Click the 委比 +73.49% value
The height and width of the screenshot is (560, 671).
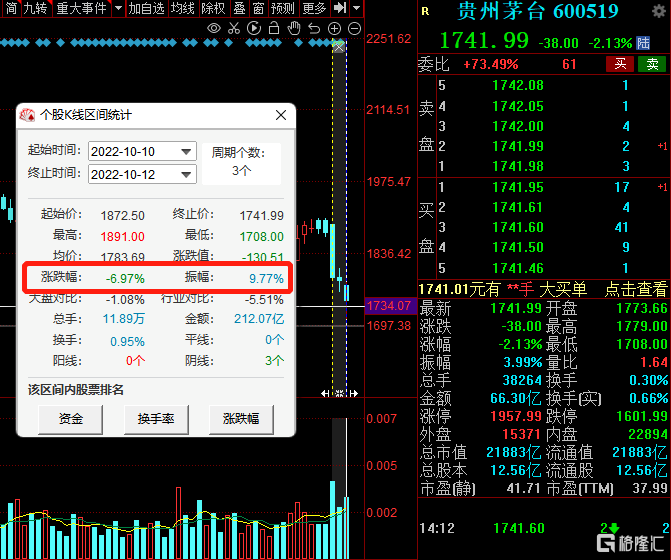coord(491,64)
